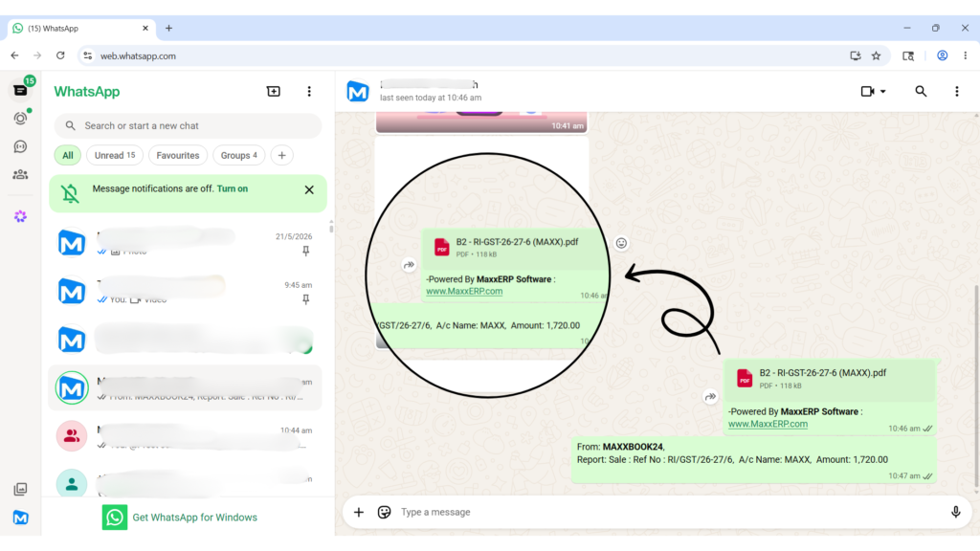View site information icon in address bar

pos(87,55)
